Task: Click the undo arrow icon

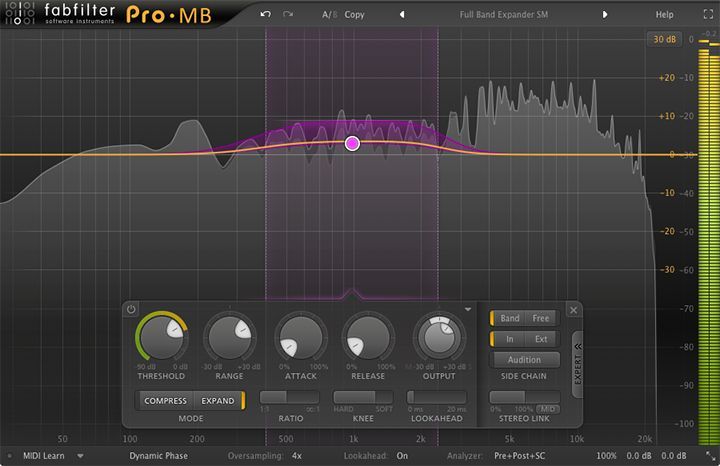Action: coord(264,15)
